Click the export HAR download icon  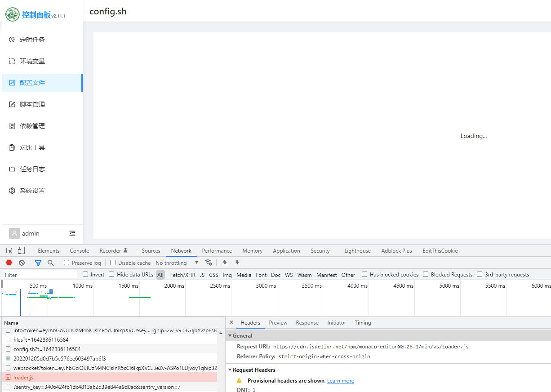(x=237, y=263)
